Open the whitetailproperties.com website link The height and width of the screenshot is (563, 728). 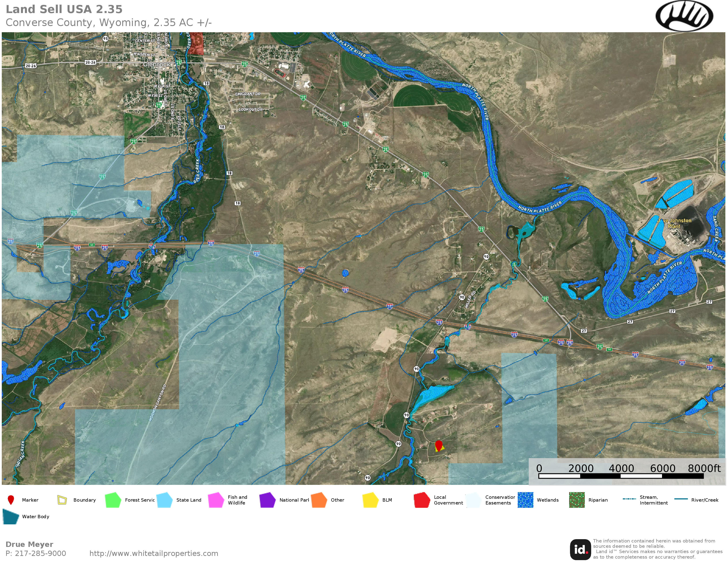[x=154, y=553]
